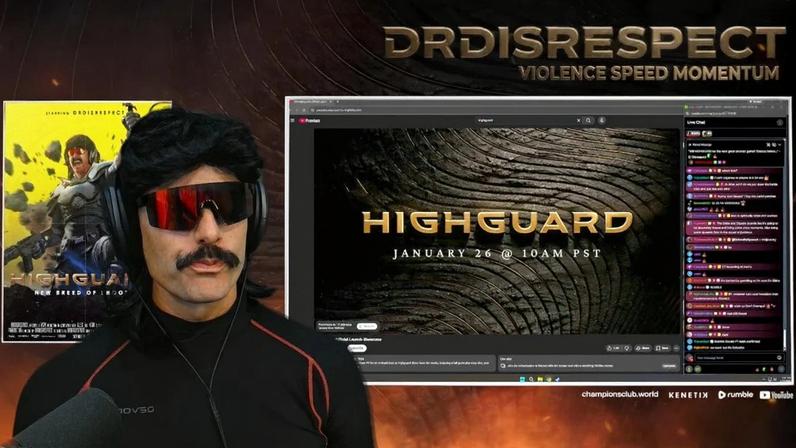Click the Rumble logo in the footer
Image resolution: width=796 pixels, height=448 pixels.
click(735, 395)
